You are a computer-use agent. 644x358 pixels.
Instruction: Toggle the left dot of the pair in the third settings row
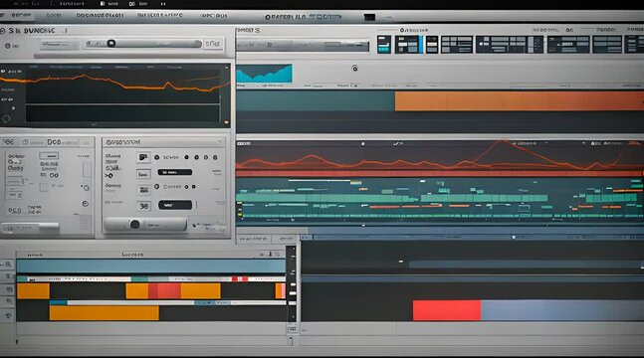click(x=186, y=187)
